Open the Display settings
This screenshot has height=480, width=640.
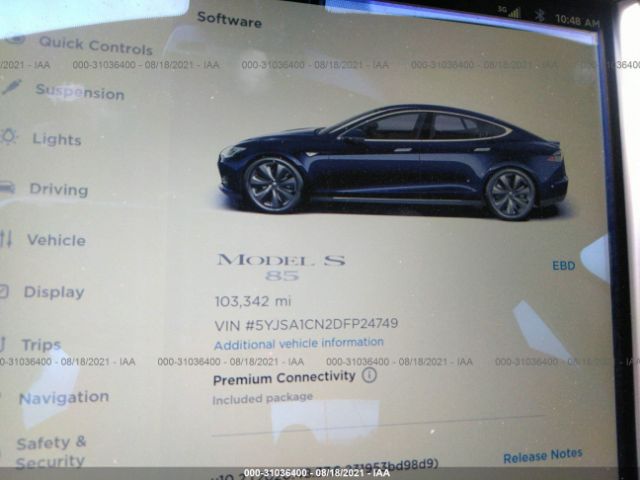pyautogui.click(x=54, y=292)
